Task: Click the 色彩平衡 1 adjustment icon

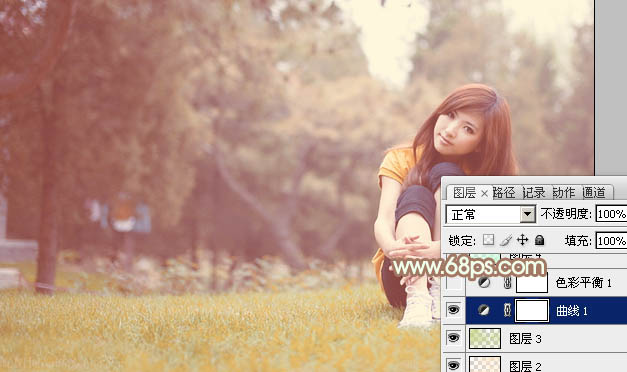Action: click(x=484, y=283)
